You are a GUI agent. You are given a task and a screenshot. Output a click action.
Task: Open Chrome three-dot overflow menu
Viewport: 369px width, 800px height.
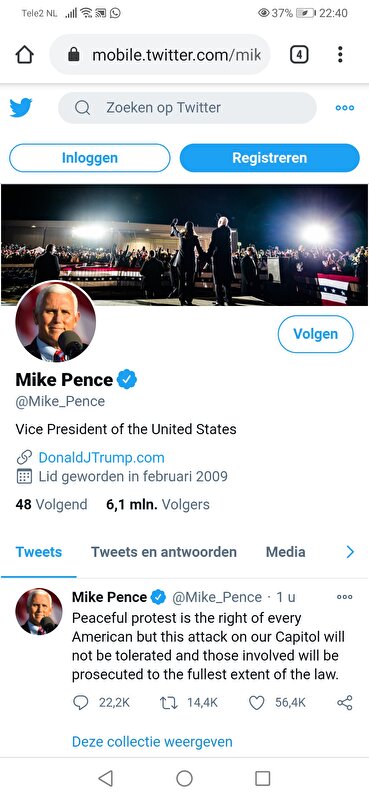(x=340, y=54)
